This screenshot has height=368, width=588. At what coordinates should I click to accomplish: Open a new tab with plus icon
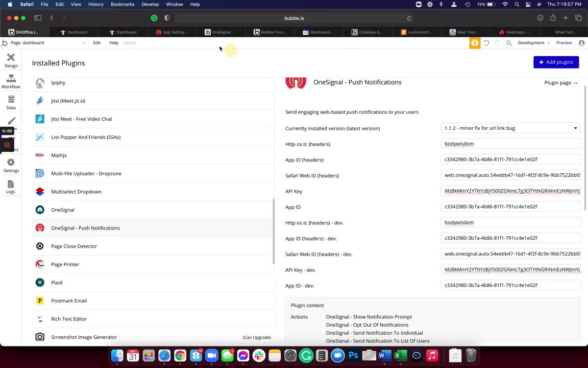click(566, 18)
